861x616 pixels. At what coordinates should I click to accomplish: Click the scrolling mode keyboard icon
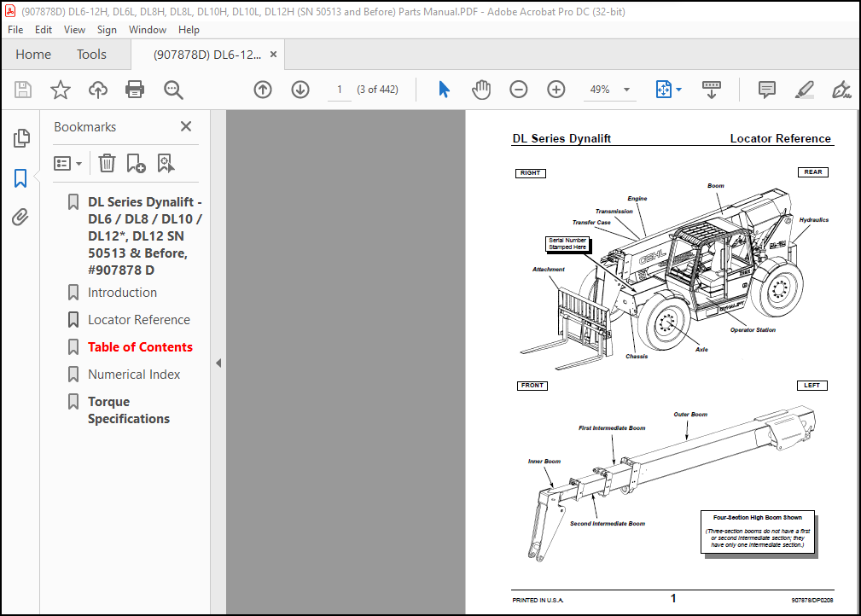pyautogui.click(x=712, y=90)
